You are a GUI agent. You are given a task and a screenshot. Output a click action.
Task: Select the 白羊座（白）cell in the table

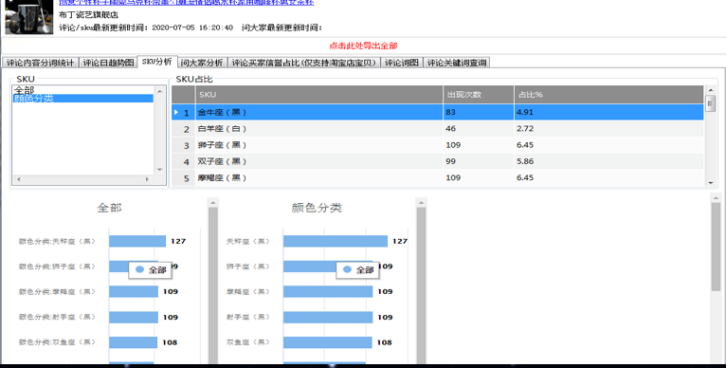click(x=319, y=128)
